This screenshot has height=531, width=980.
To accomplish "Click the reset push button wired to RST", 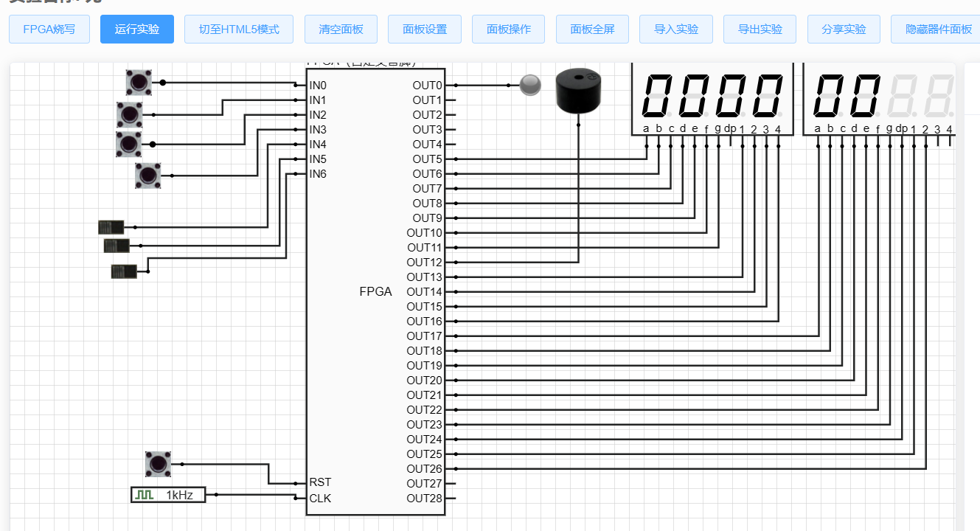I will point(158,464).
